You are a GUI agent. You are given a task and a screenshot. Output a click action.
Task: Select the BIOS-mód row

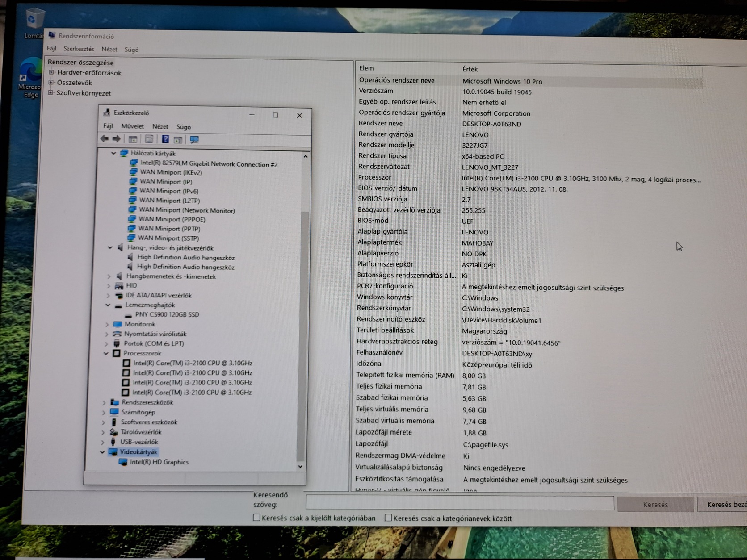[x=529, y=221]
